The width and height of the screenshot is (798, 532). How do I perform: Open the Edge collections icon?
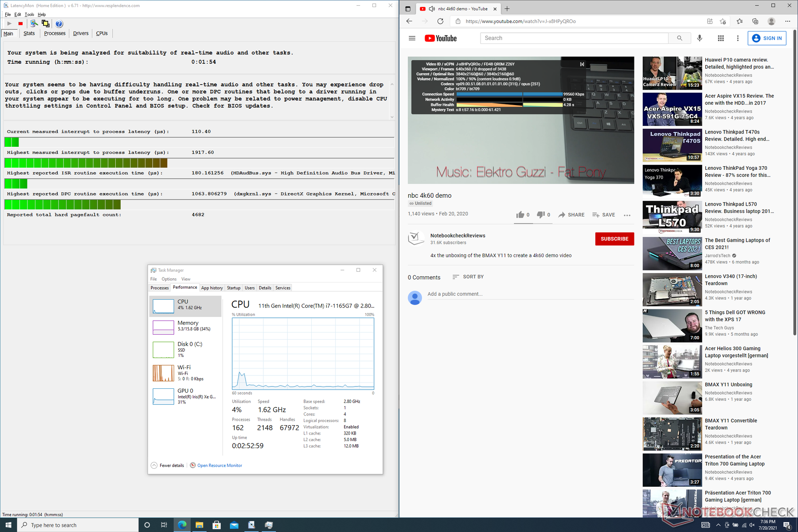coord(755,21)
